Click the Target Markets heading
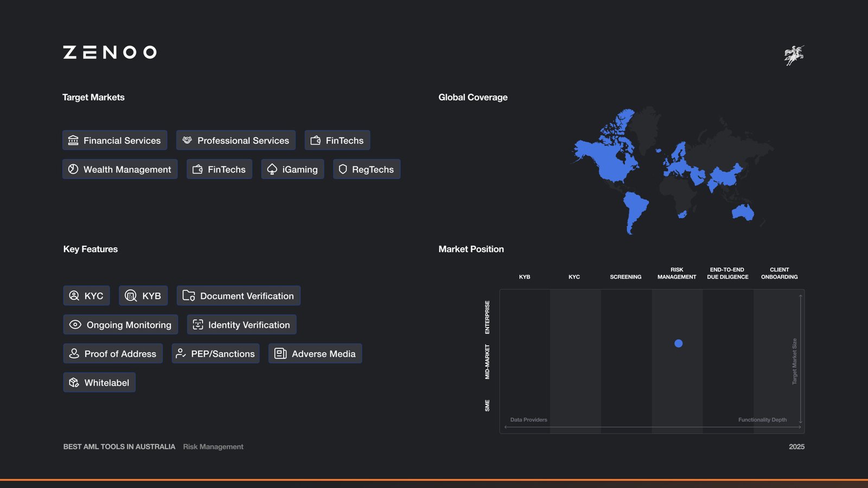This screenshot has width=868, height=488. click(x=93, y=97)
